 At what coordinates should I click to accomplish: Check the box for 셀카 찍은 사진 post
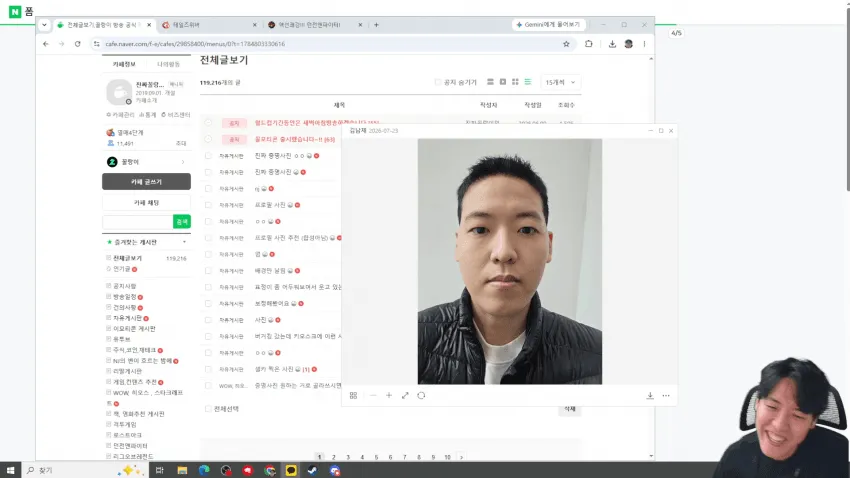coord(208,369)
